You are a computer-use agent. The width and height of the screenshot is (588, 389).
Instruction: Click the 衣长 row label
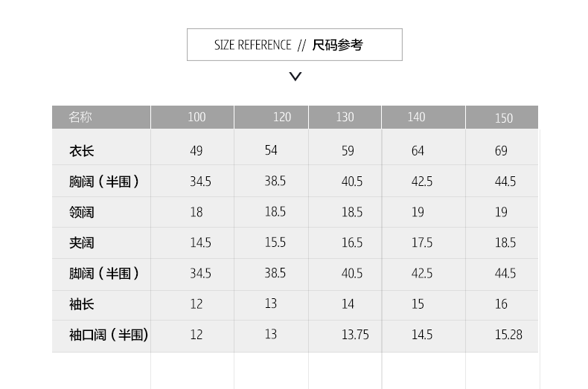point(82,151)
